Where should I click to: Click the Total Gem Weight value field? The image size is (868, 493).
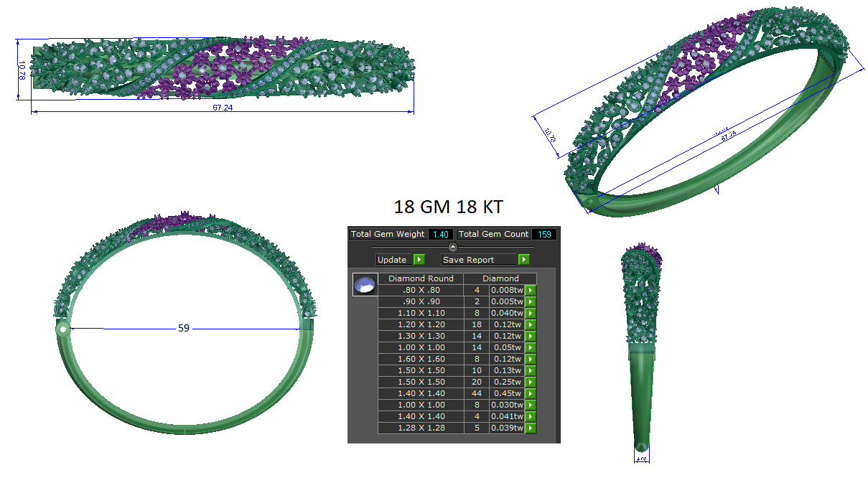click(440, 234)
